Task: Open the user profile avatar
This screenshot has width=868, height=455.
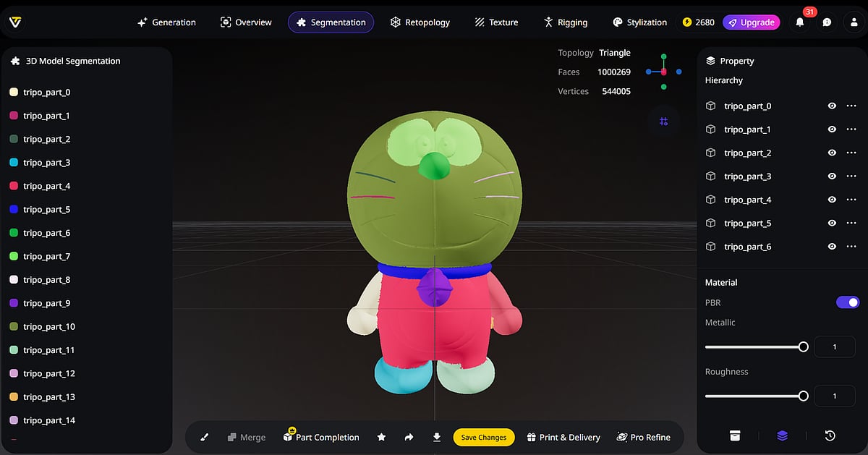Action: tap(854, 22)
